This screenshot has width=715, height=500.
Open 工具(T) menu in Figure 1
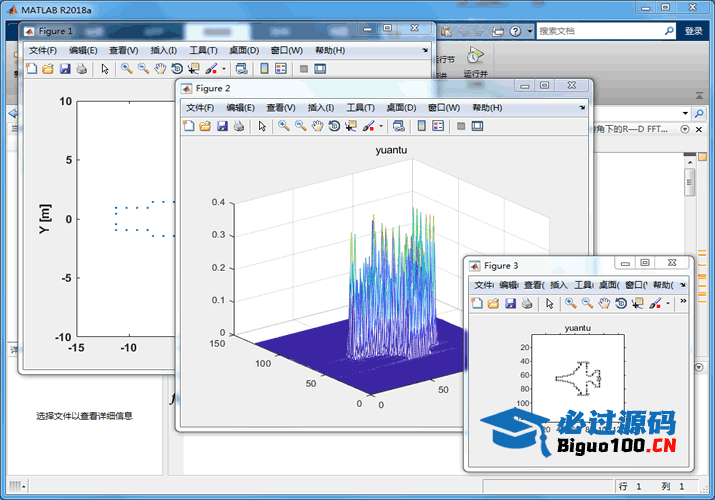pos(203,50)
